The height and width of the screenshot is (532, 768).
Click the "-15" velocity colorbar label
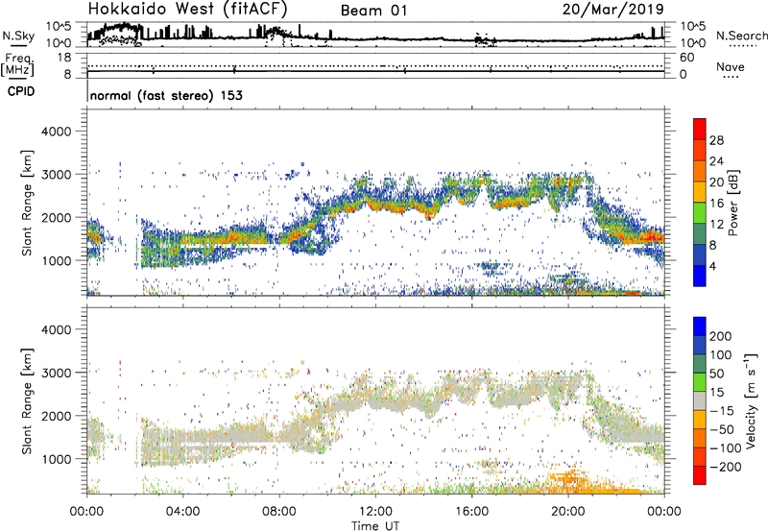(x=722, y=411)
